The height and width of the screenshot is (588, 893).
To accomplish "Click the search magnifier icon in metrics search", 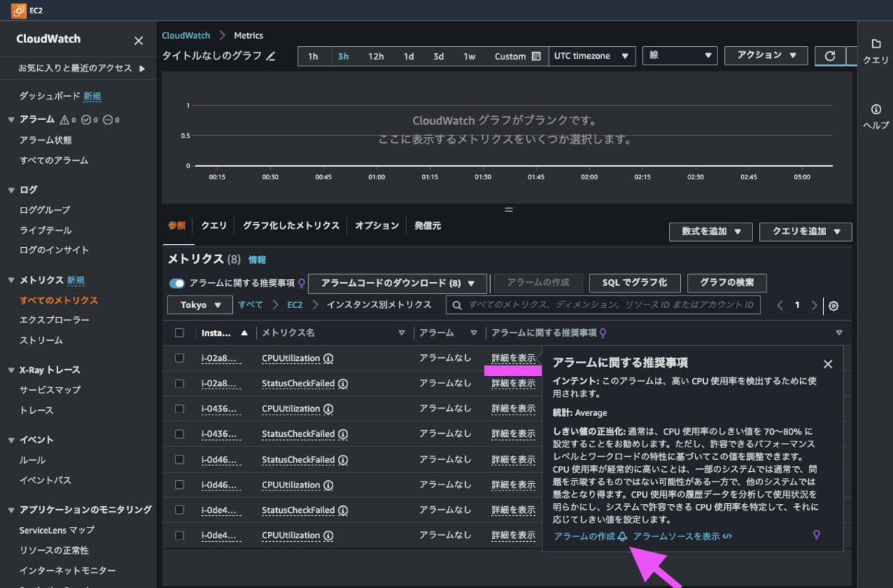I will click(x=458, y=305).
